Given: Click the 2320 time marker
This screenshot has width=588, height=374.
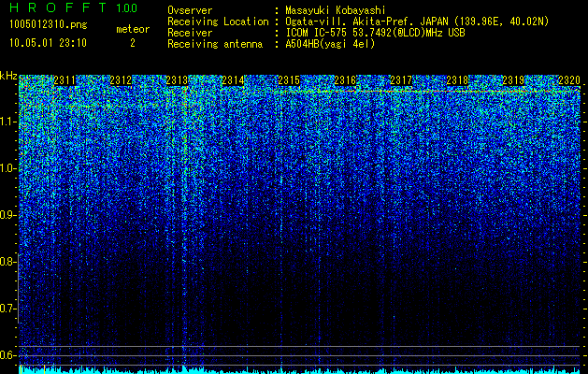Looking at the screenshot, I should [569, 80].
